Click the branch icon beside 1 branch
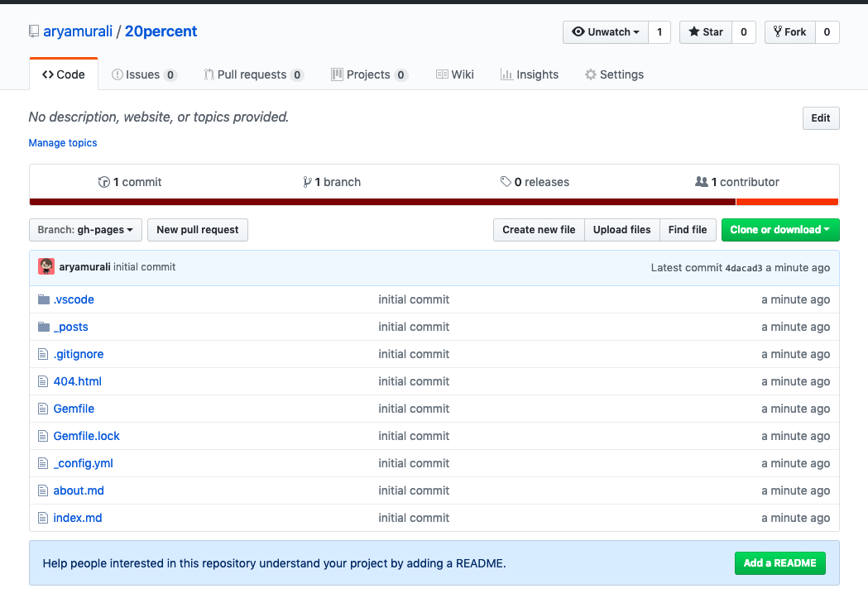Image resolution: width=868 pixels, height=598 pixels. pos(307,182)
